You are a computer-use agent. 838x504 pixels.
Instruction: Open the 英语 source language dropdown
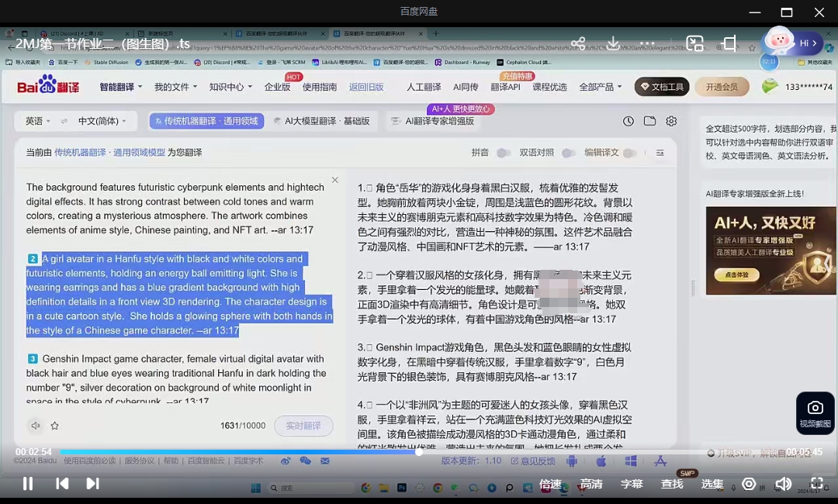click(38, 121)
